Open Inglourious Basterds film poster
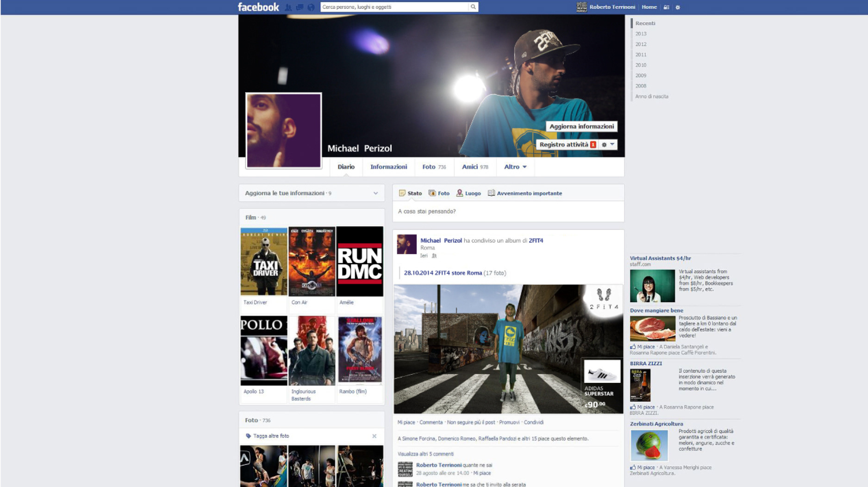This screenshot has width=868, height=487. point(312,351)
